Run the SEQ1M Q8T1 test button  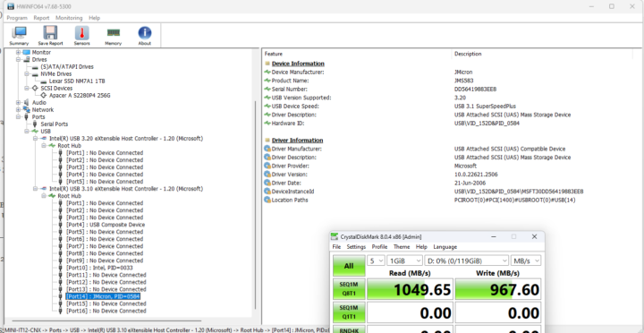(349, 290)
